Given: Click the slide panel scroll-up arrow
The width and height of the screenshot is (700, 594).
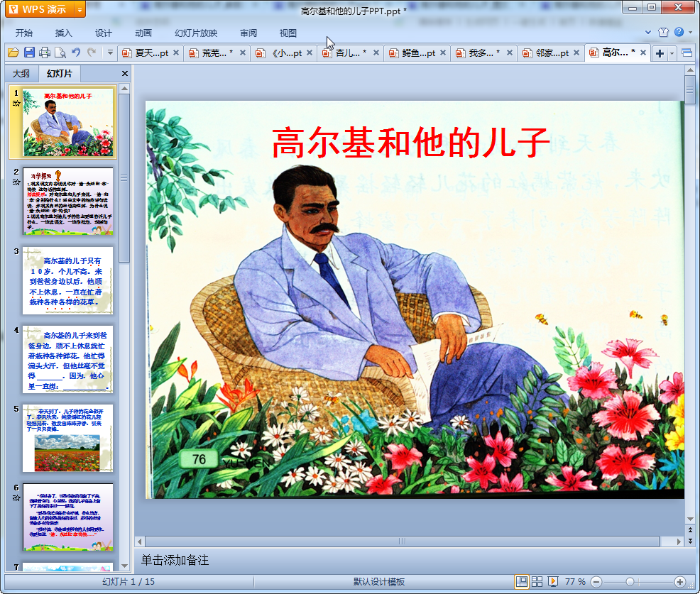Looking at the screenshot, I should coord(125,89).
